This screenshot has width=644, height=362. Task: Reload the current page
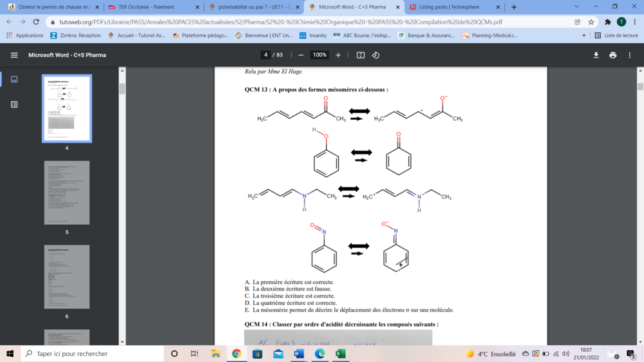(36, 22)
